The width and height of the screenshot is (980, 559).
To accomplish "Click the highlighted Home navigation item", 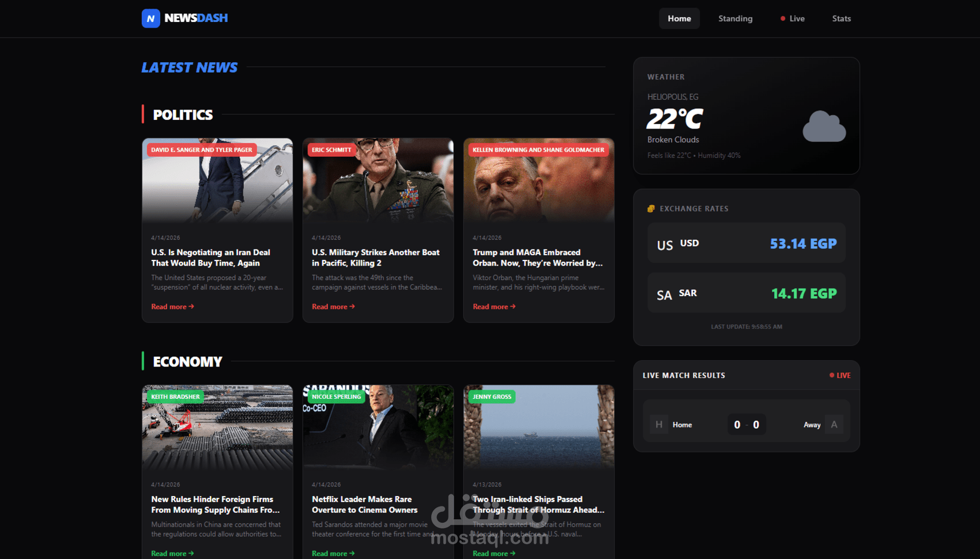I will tap(679, 18).
